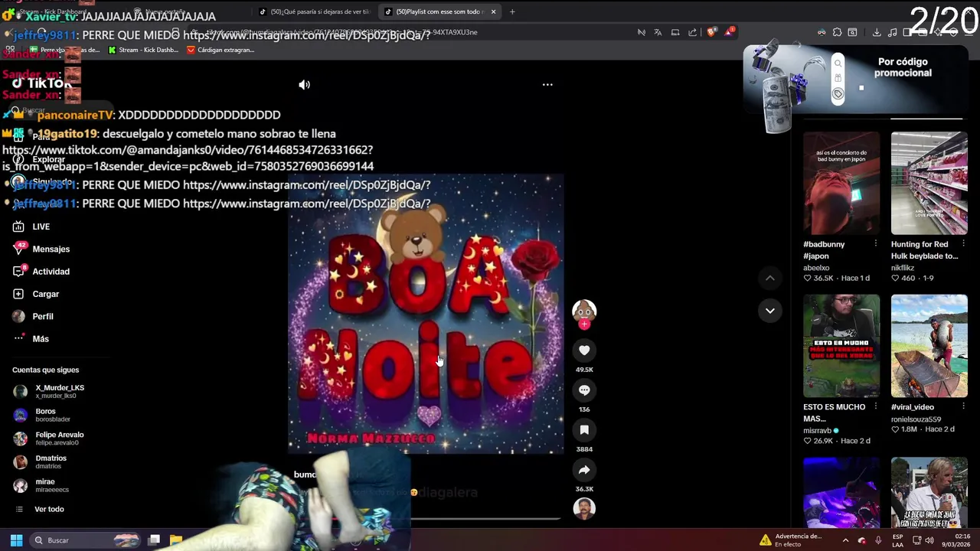
Task: Go to previous video with up arrow
Action: 769,279
